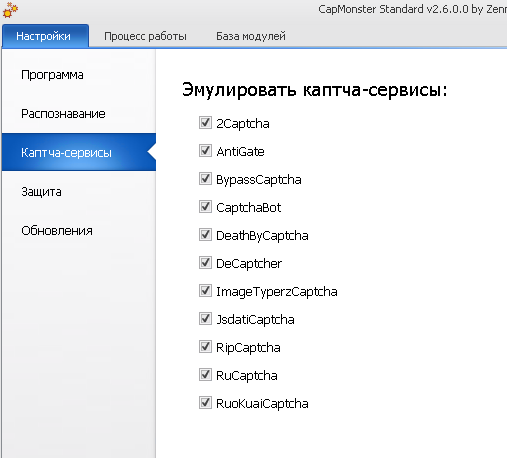
Task: Uncheck the RipCaptcha checkbox
Action: [x=205, y=347]
